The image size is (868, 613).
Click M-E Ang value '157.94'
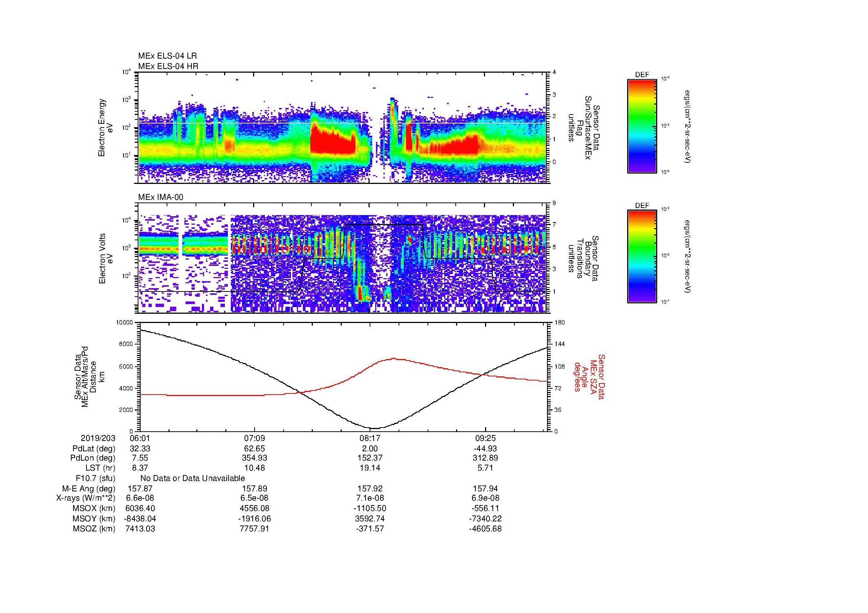[485, 489]
